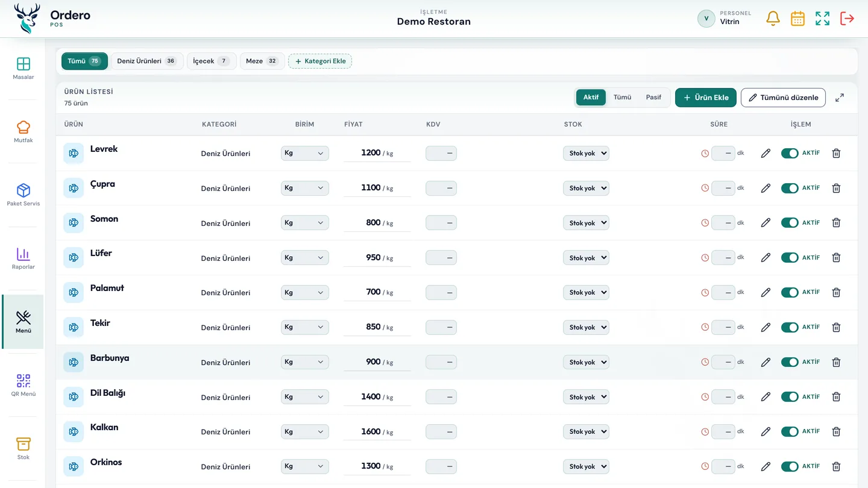Image resolution: width=868 pixels, height=488 pixels.
Task: Expand the product list panel
Action: coord(840,98)
